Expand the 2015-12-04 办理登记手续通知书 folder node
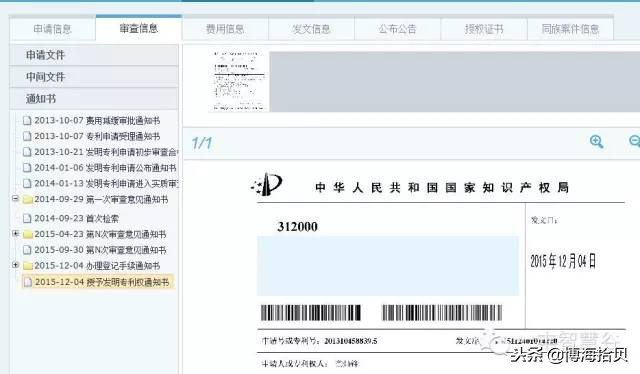The width and height of the screenshot is (640, 374). point(16,265)
